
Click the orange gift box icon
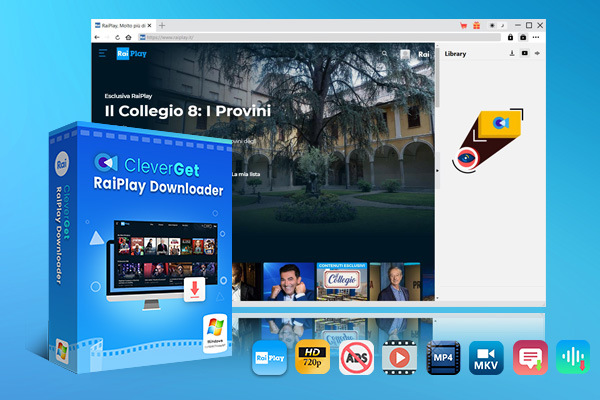coord(476,26)
